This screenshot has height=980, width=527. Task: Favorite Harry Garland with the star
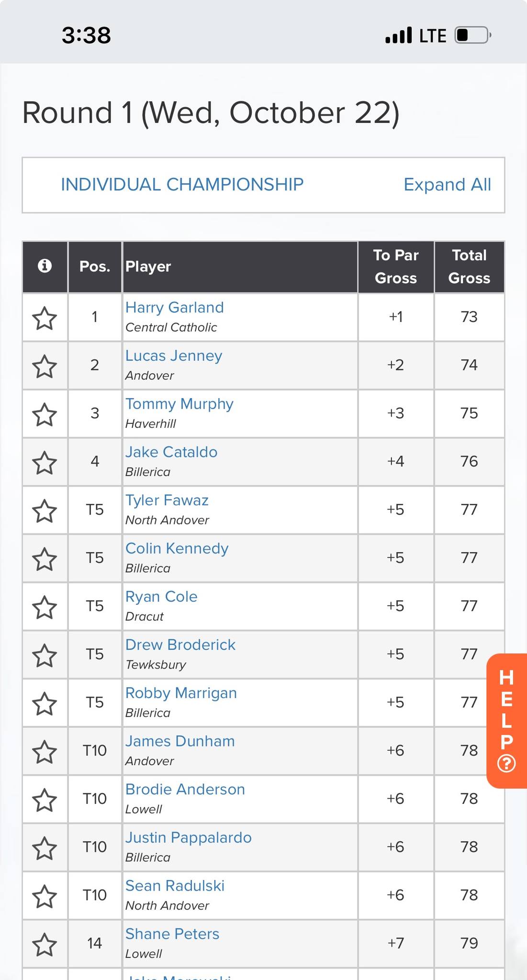tap(45, 318)
